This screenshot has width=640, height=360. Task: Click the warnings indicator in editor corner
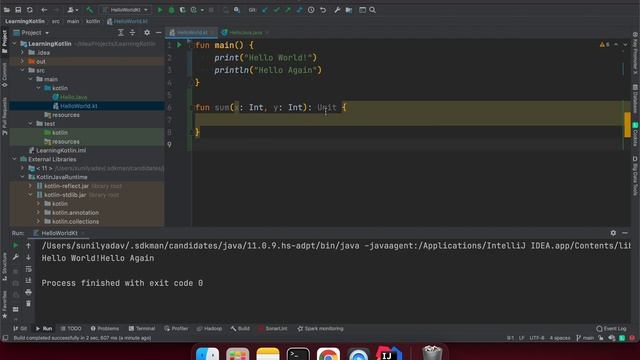pyautogui.click(x=605, y=44)
